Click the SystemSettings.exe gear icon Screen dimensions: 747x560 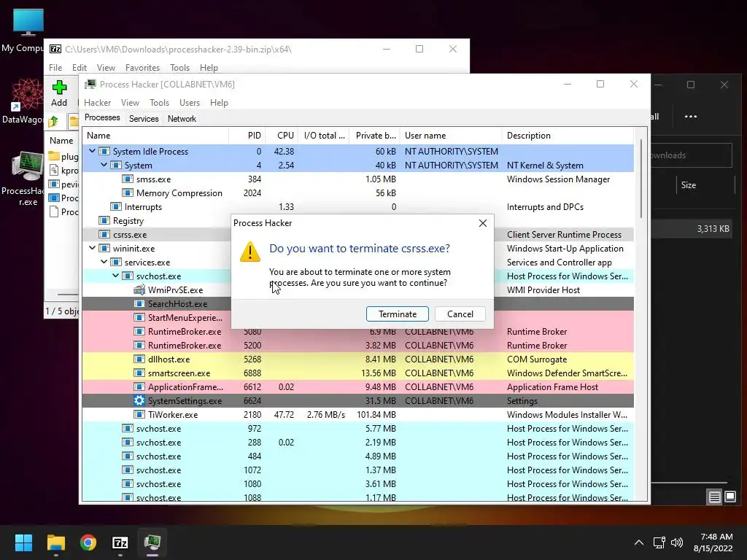tap(139, 400)
